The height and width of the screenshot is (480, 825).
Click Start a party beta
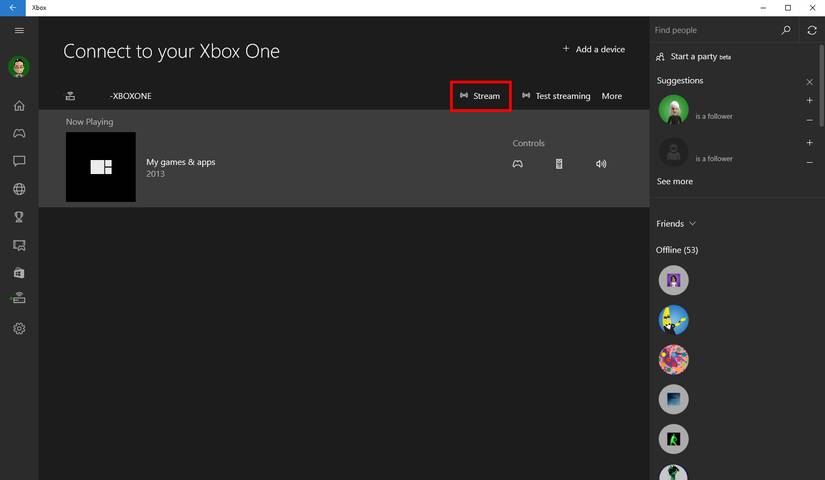tap(693, 56)
